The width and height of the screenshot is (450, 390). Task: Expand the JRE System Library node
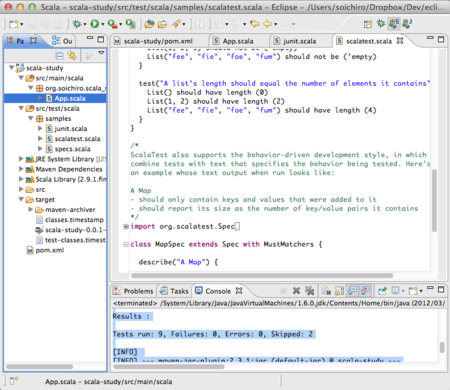tap(21, 159)
